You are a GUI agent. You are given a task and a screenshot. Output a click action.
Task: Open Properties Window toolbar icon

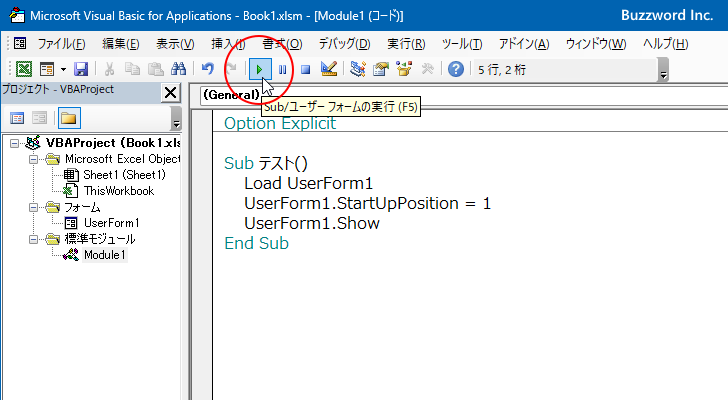coord(381,70)
